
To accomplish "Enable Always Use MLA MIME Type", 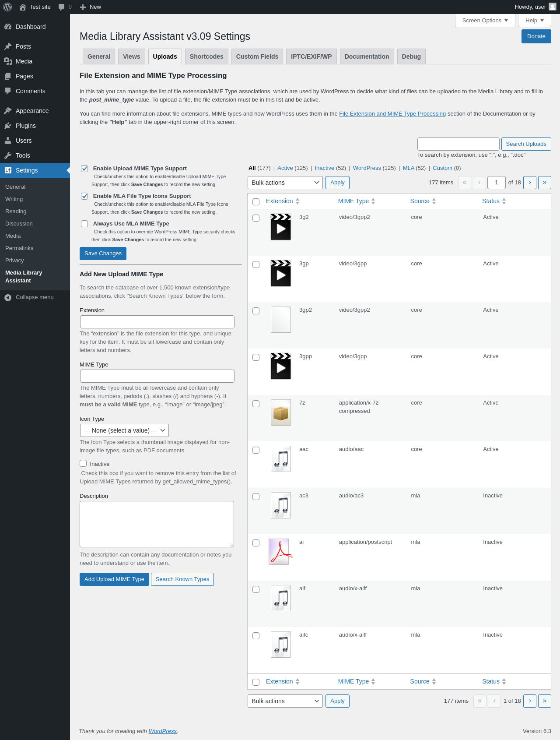I will [84, 224].
